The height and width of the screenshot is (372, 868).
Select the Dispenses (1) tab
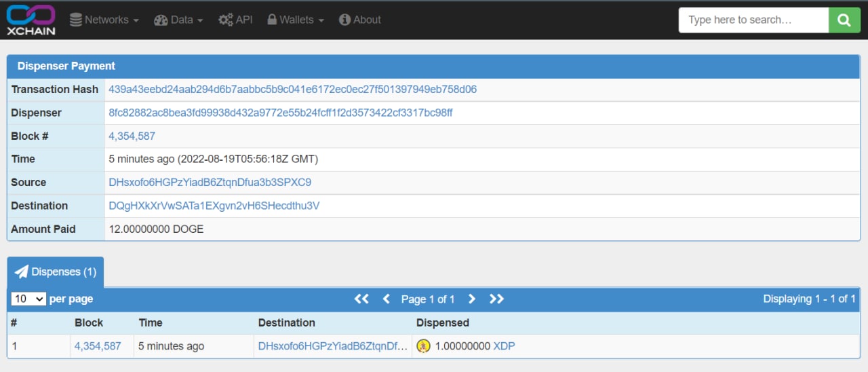[56, 272]
